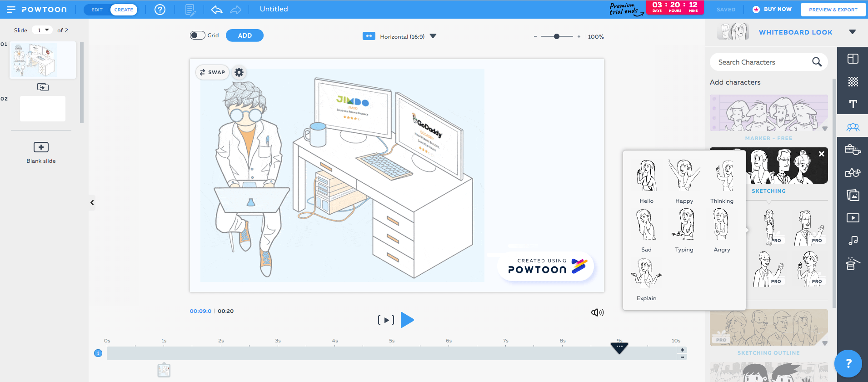Screen dimensions: 868x382
Task: Close the character poses popup
Action: (x=822, y=154)
